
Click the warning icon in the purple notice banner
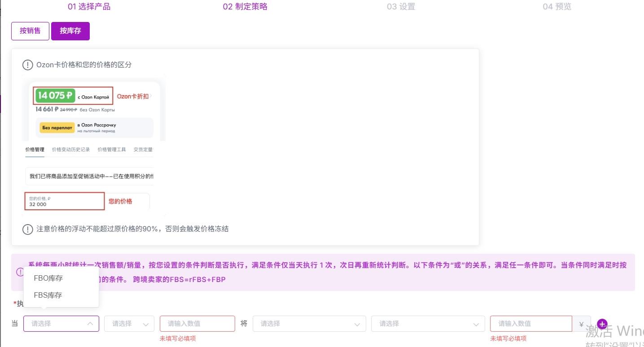pos(20,272)
